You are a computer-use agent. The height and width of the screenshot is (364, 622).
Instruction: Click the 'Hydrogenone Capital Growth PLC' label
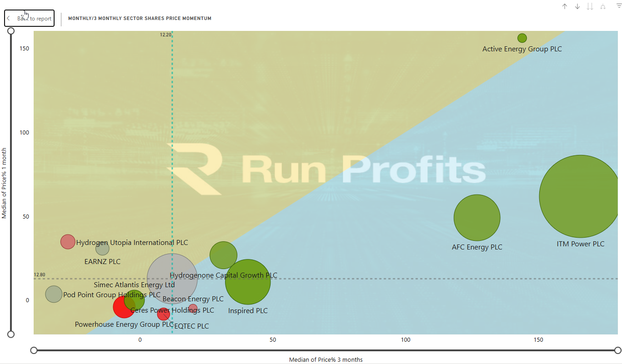point(223,275)
